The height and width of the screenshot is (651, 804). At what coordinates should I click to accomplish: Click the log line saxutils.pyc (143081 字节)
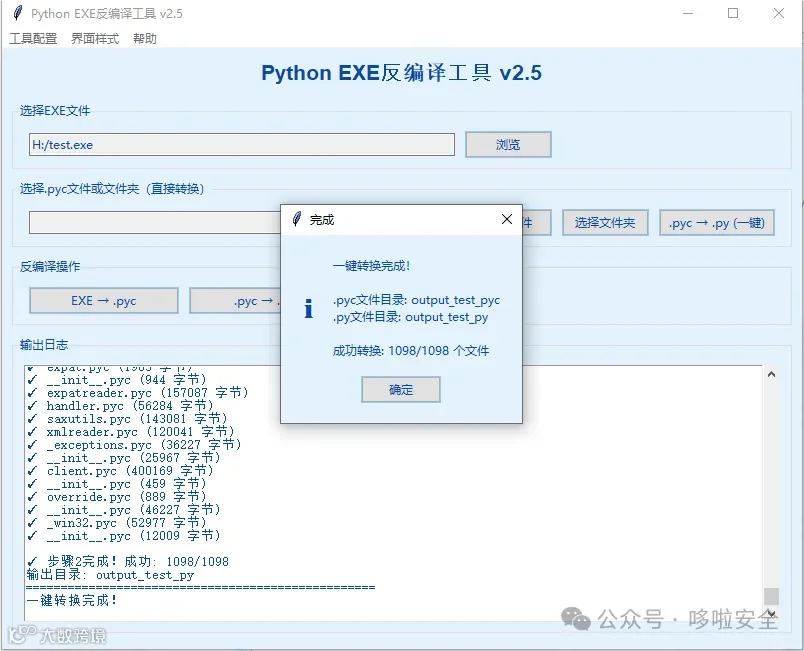pos(128,419)
